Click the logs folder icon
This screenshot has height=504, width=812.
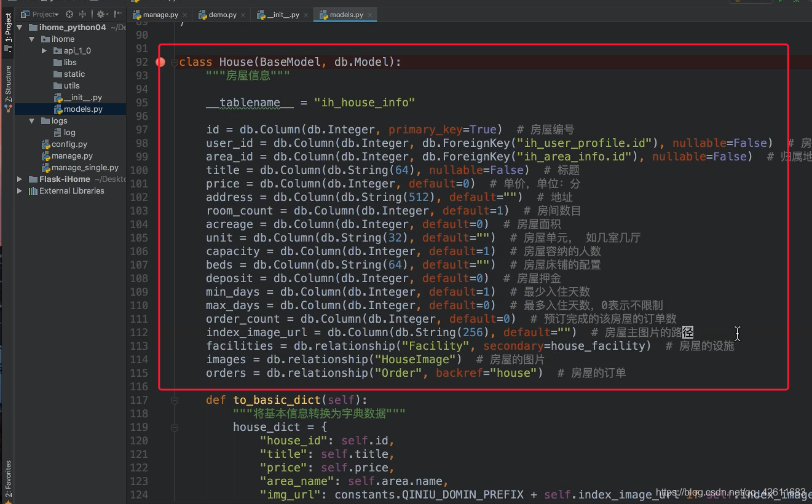tap(45, 121)
